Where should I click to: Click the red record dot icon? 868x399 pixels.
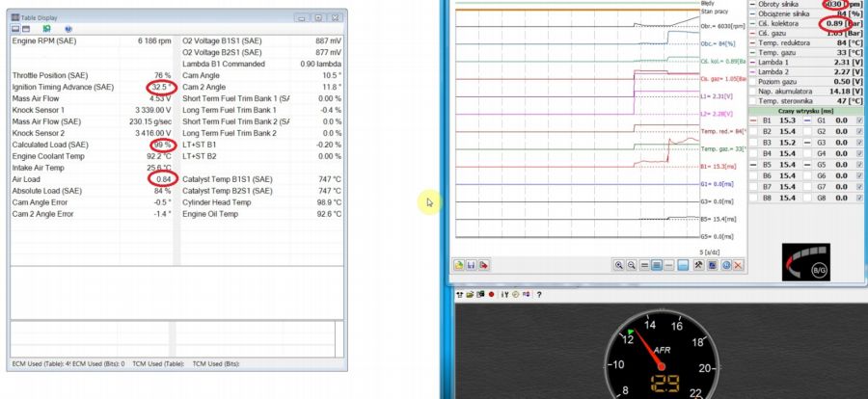(x=491, y=294)
